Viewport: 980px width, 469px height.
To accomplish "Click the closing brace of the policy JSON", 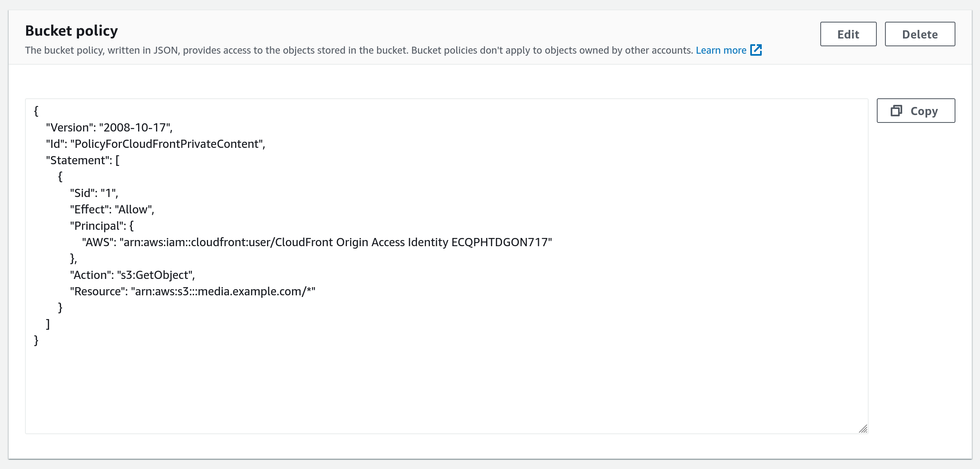I will [x=36, y=340].
